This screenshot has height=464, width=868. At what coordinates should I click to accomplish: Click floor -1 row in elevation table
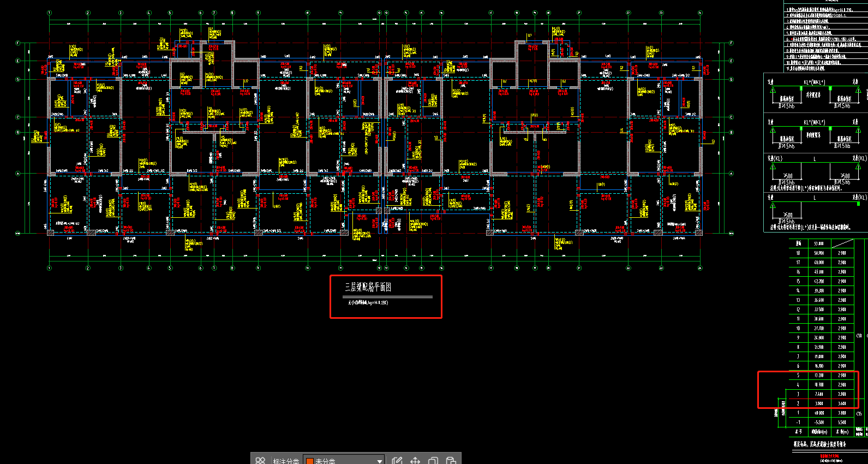click(822, 422)
